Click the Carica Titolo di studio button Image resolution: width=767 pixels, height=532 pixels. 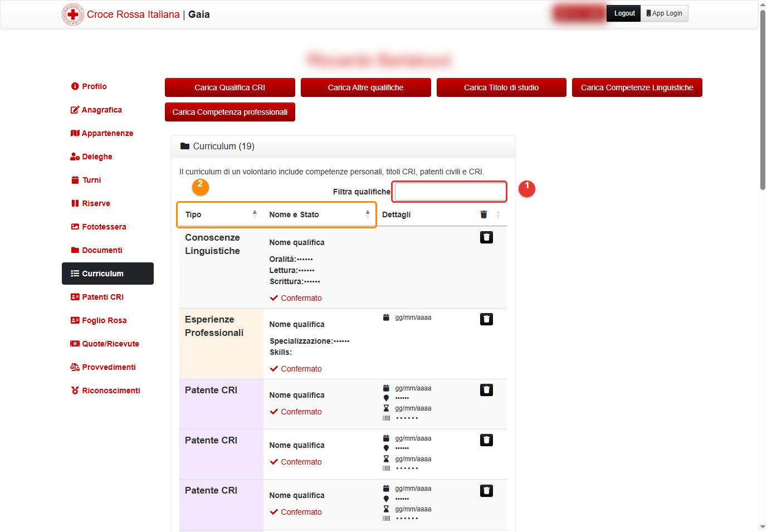point(501,87)
